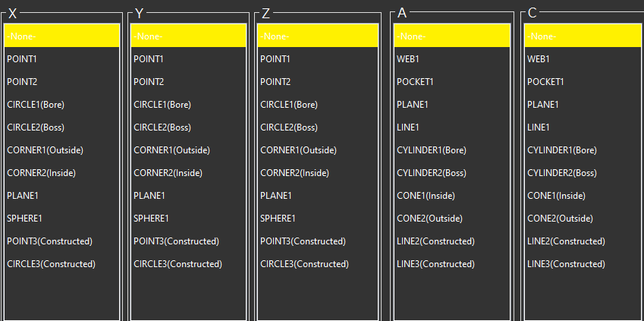Select CONE2(Outside) in the C list
This screenshot has height=321, width=644.
560,219
